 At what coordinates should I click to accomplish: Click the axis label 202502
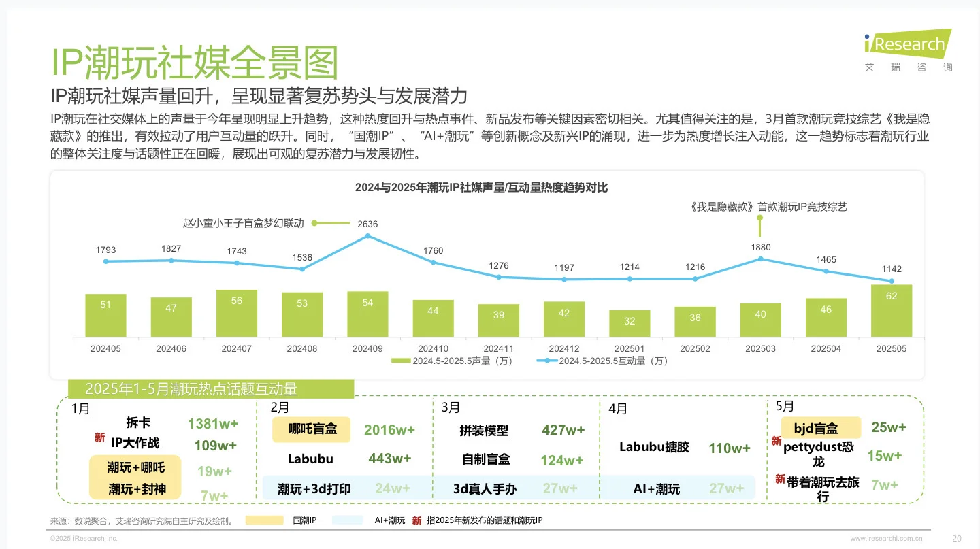click(x=695, y=348)
